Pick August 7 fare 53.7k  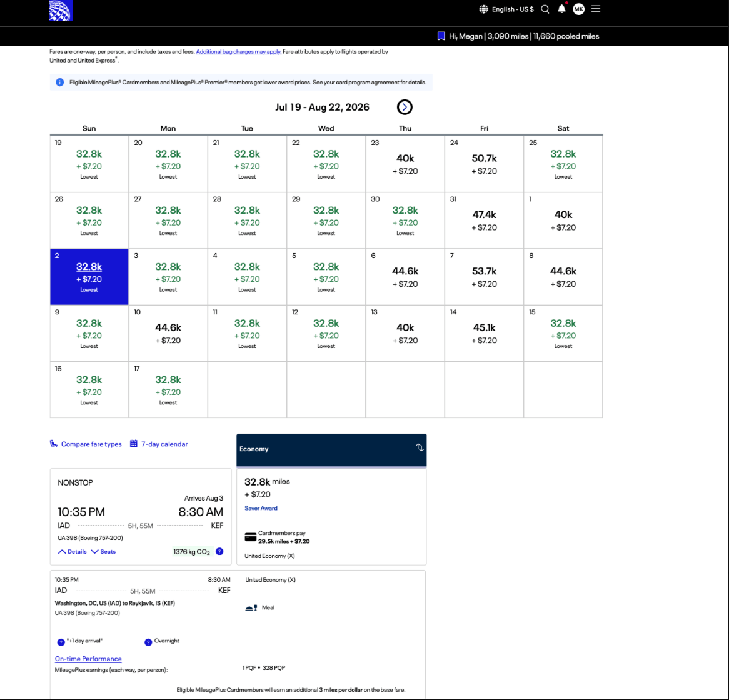(484, 277)
